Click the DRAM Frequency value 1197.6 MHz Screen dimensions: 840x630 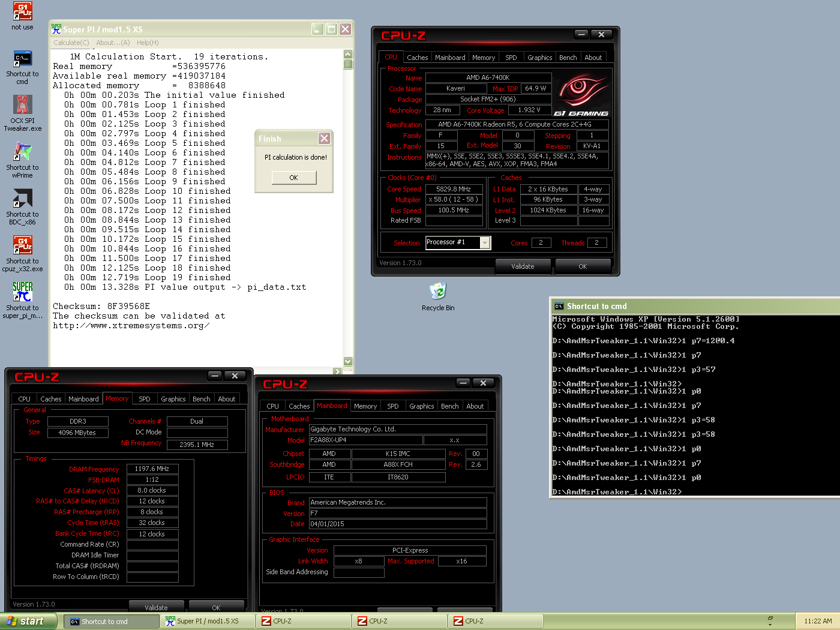point(152,469)
